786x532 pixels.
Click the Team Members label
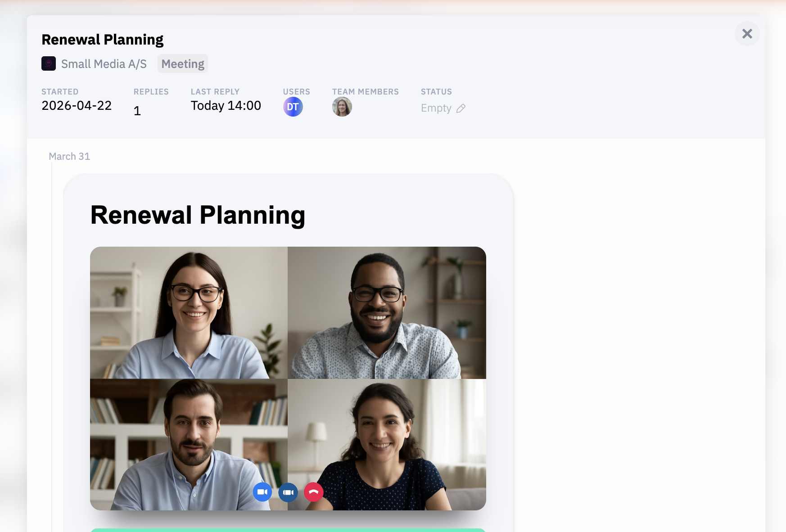(365, 92)
